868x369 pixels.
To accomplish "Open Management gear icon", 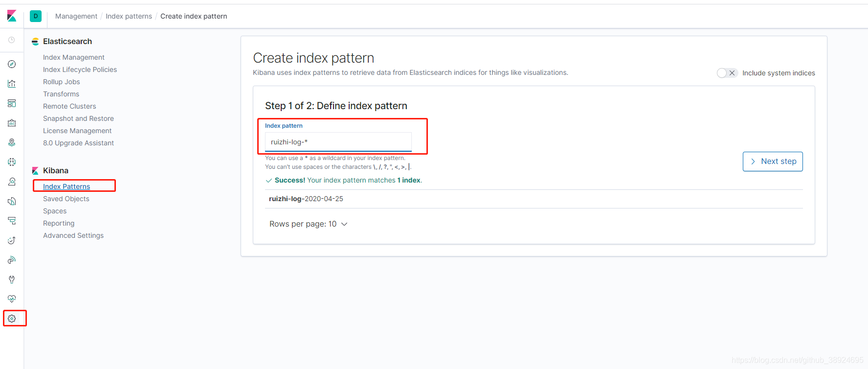I will point(12,319).
